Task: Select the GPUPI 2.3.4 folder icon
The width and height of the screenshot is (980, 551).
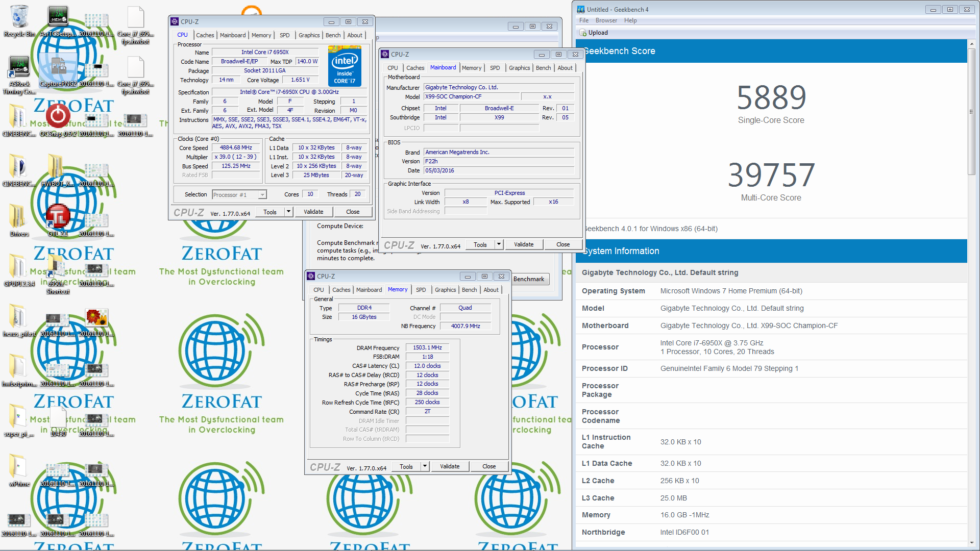Action: [x=17, y=266]
